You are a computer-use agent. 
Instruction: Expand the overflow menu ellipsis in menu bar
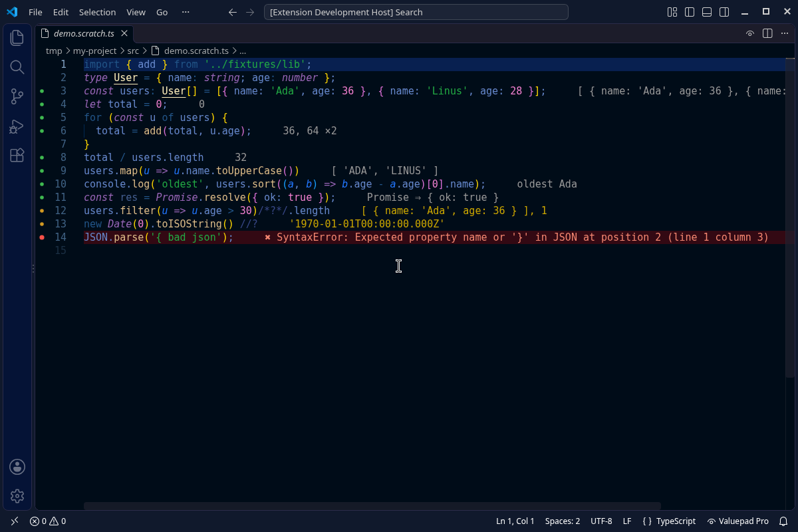coord(186,12)
